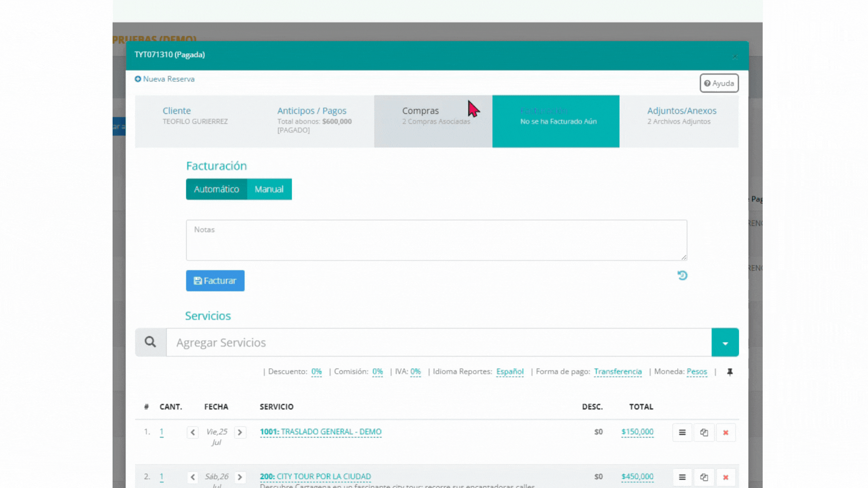Open the Ayuda help button
Screen dimensions: 868x488
tap(719, 83)
